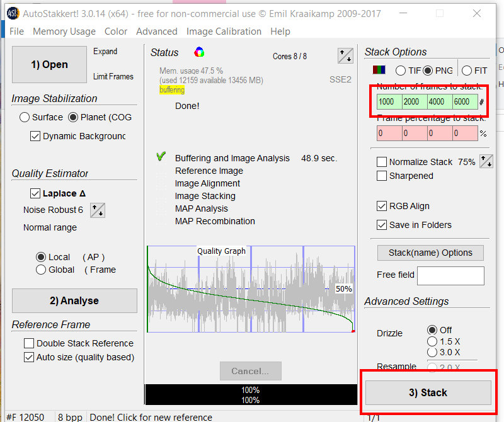Adjust the Normalize Stack percentage stepper
The width and height of the screenshot is (504, 422).
coord(486,161)
